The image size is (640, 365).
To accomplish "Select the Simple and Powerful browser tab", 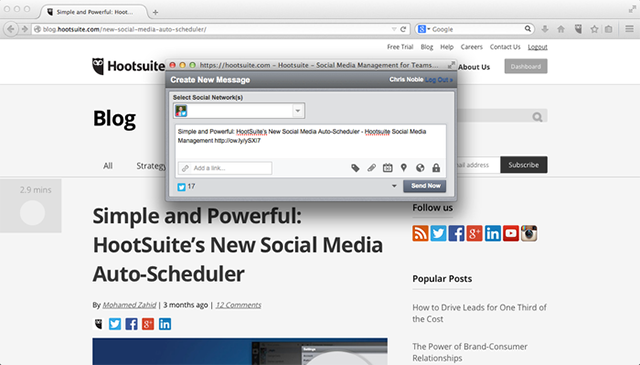I will coord(95,12).
